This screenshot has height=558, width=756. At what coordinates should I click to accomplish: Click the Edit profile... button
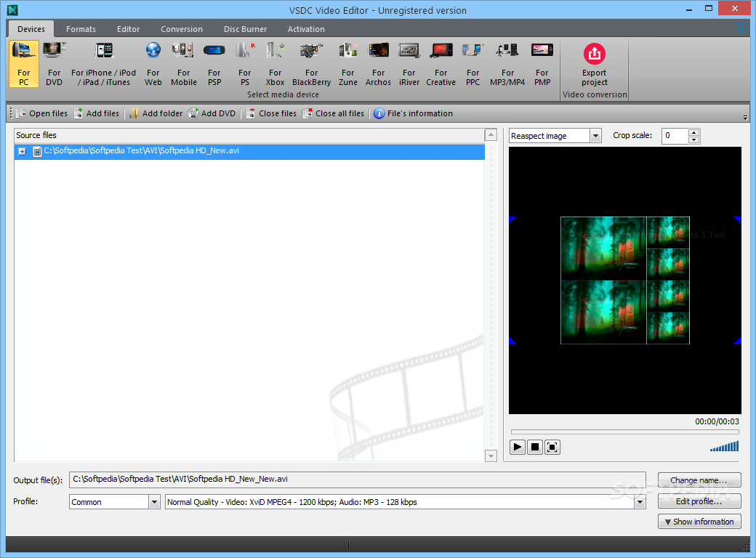pyautogui.click(x=699, y=501)
